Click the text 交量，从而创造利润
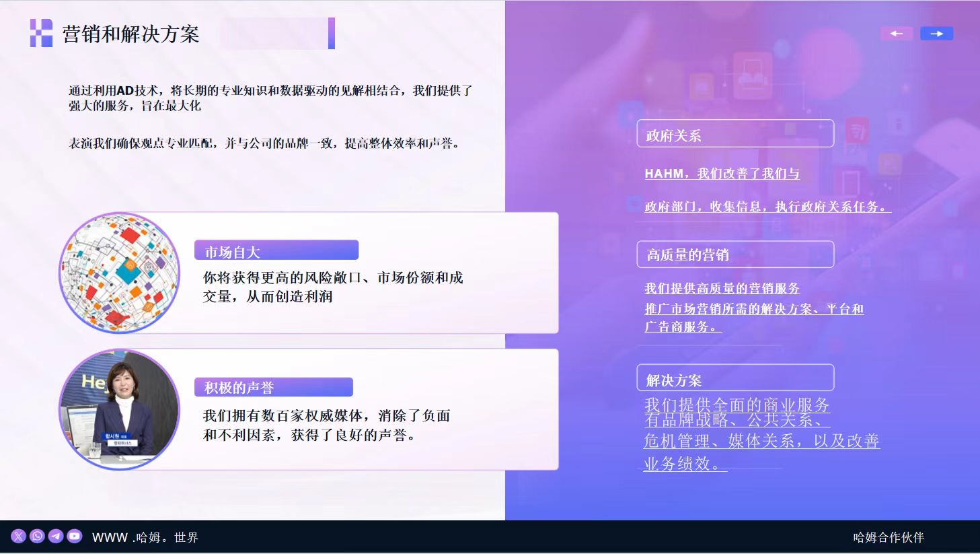This screenshot has height=554, width=980. 268,296
